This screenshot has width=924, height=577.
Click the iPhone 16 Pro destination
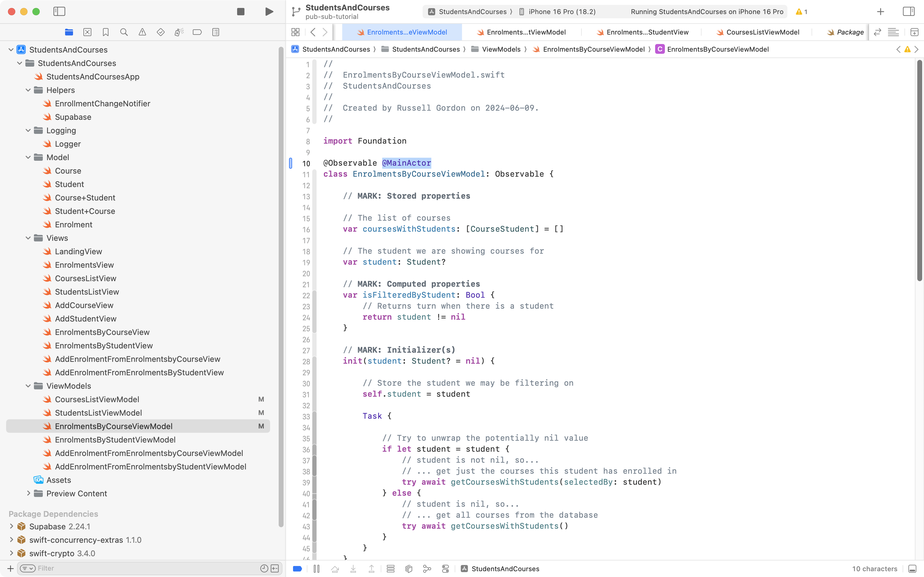pyautogui.click(x=562, y=11)
